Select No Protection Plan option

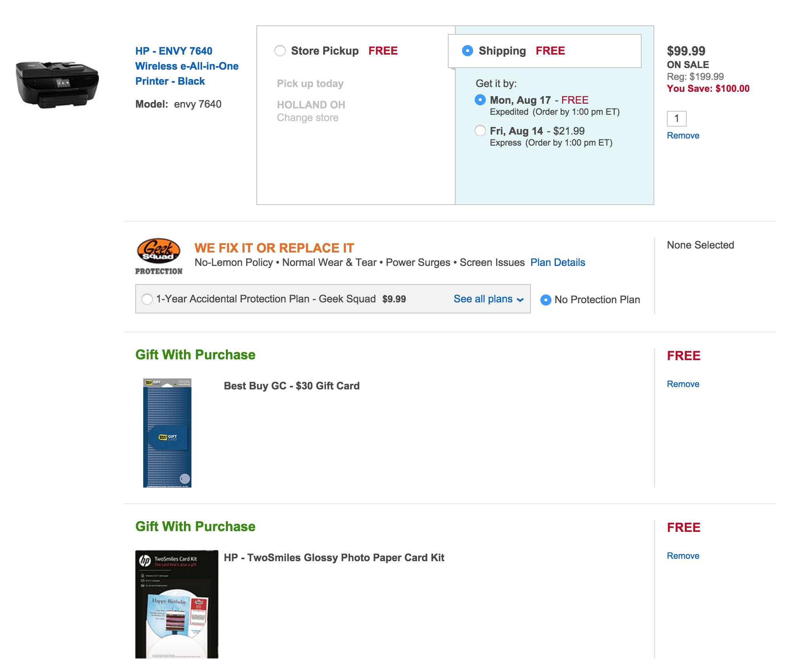coord(546,300)
